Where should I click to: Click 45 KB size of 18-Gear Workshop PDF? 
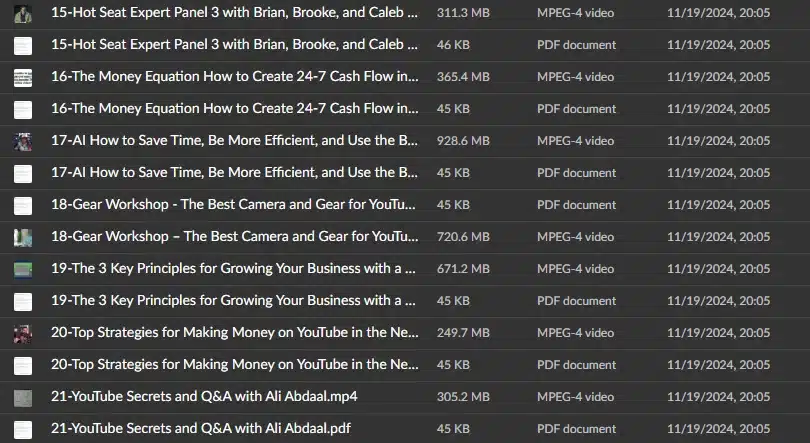453,205
